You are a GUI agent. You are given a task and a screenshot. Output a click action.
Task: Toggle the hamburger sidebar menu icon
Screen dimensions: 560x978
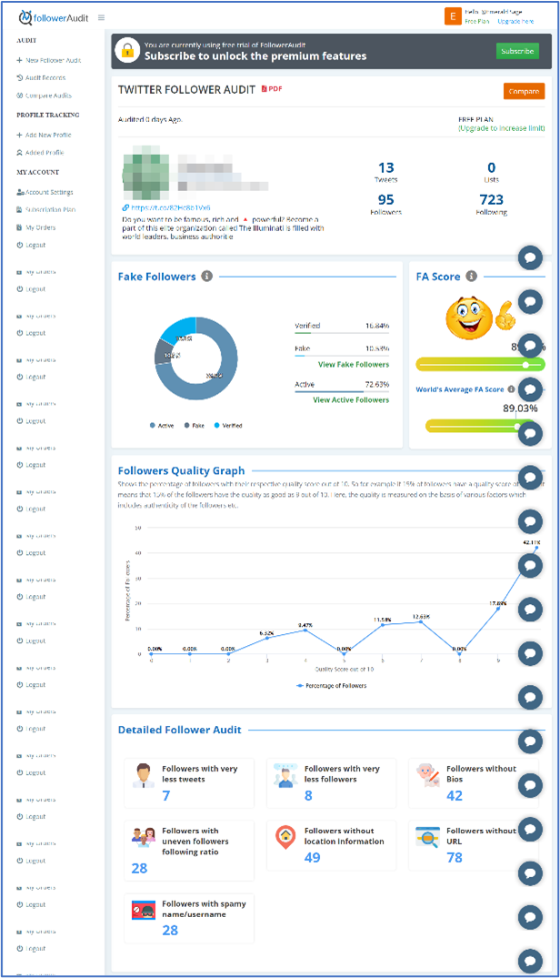pyautogui.click(x=102, y=17)
